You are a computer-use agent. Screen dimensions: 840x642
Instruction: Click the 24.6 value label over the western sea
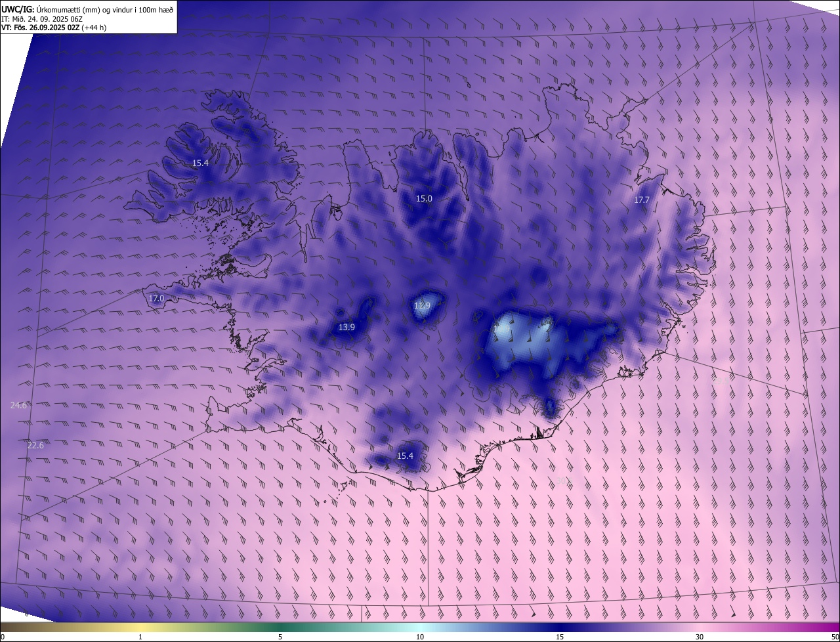[18, 406]
